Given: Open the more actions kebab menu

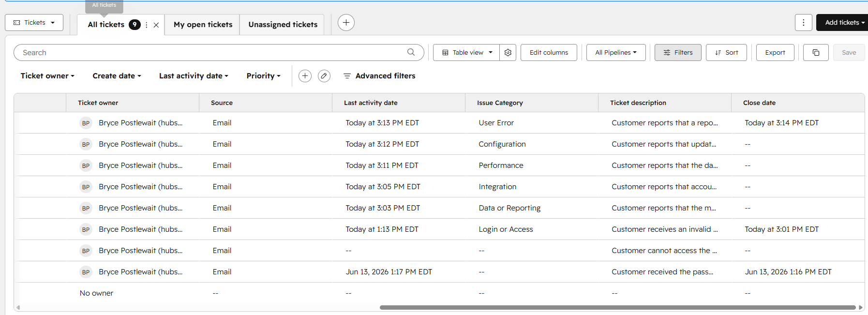Looking at the screenshot, I should pyautogui.click(x=803, y=23).
